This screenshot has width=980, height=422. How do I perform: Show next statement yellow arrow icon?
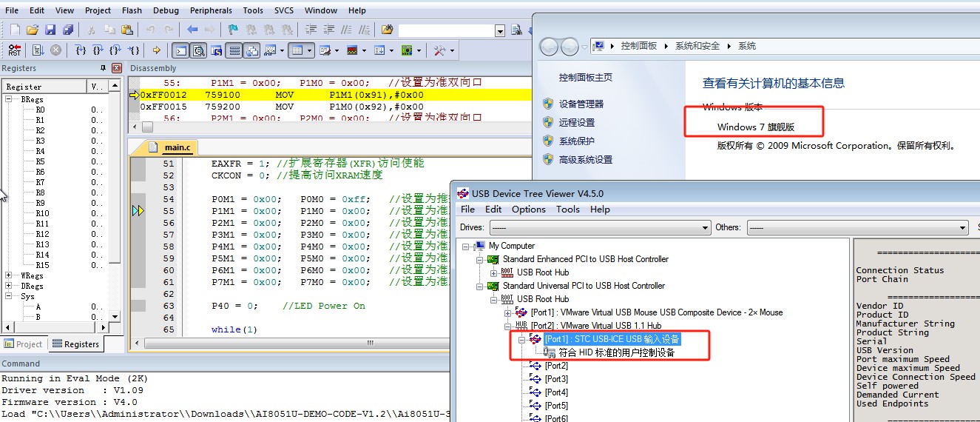[x=156, y=50]
